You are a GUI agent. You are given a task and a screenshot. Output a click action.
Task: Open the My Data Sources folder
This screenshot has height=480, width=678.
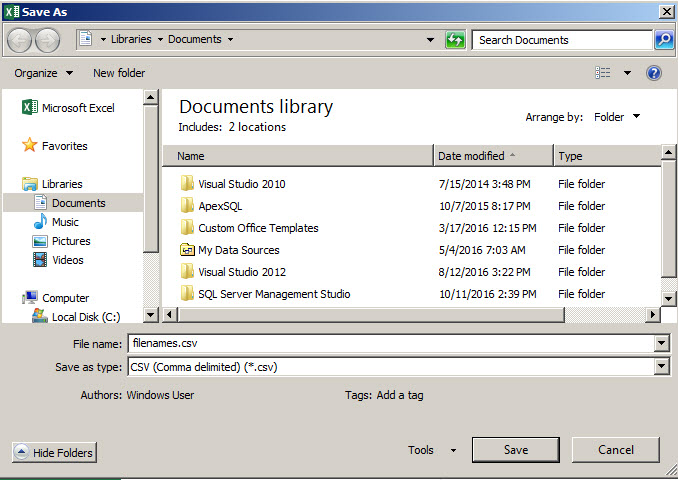[x=238, y=250]
